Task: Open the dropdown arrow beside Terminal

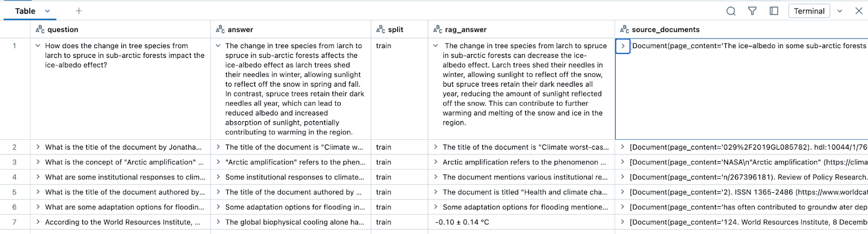Action: point(840,11)
